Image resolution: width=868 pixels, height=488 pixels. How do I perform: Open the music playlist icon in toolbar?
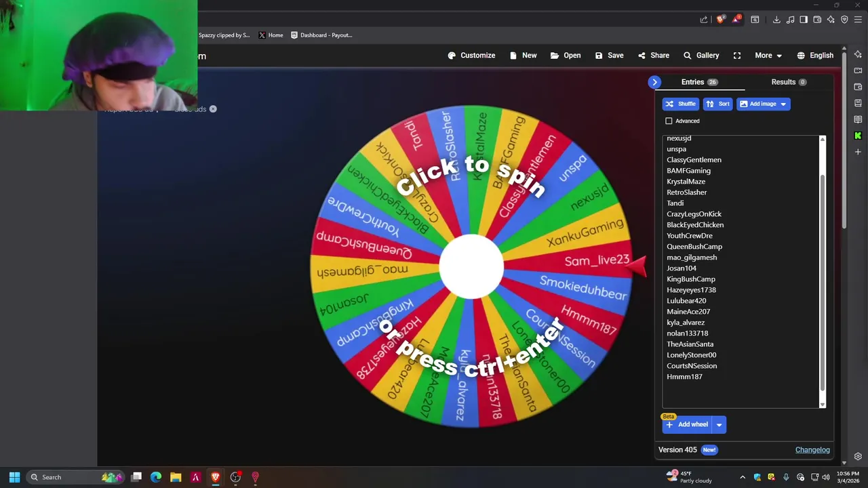(x=790, y=20)
